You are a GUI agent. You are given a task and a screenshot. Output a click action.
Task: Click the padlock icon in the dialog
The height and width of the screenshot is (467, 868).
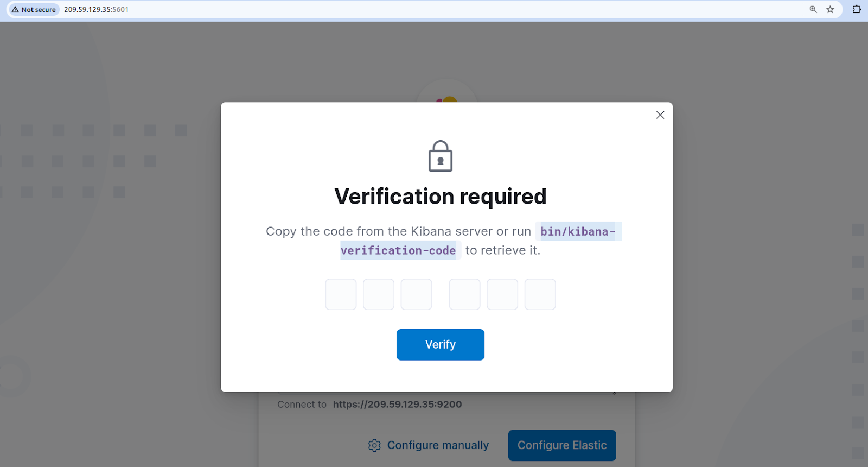pyautogui.click(x=441, y=156)
